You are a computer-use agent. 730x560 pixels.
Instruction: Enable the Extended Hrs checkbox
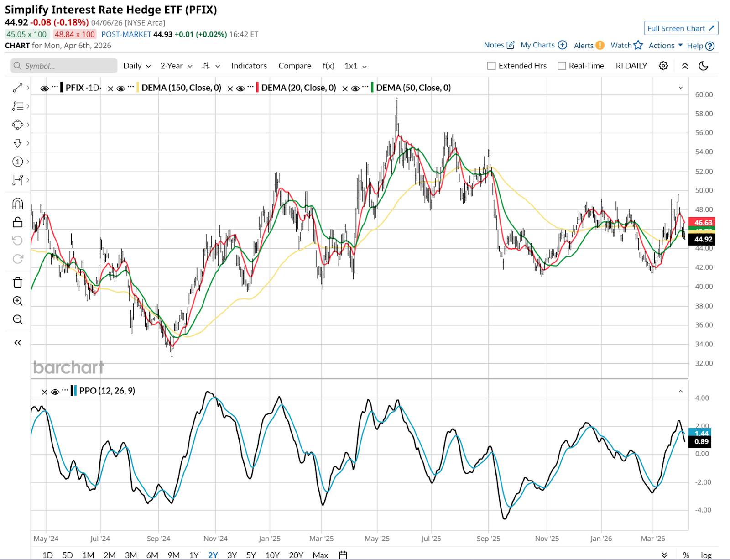pos(491,66)
